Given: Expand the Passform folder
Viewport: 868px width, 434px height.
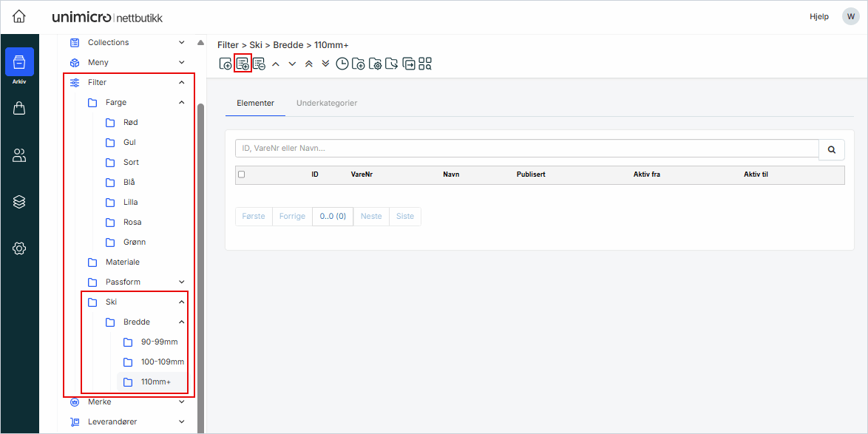Looking at the screenshot, I should 182,282.
